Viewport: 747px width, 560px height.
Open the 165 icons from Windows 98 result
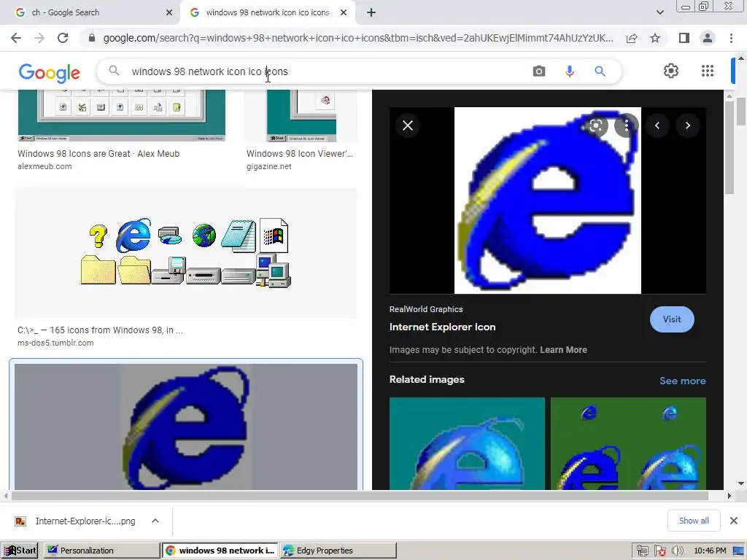[100, 330]
